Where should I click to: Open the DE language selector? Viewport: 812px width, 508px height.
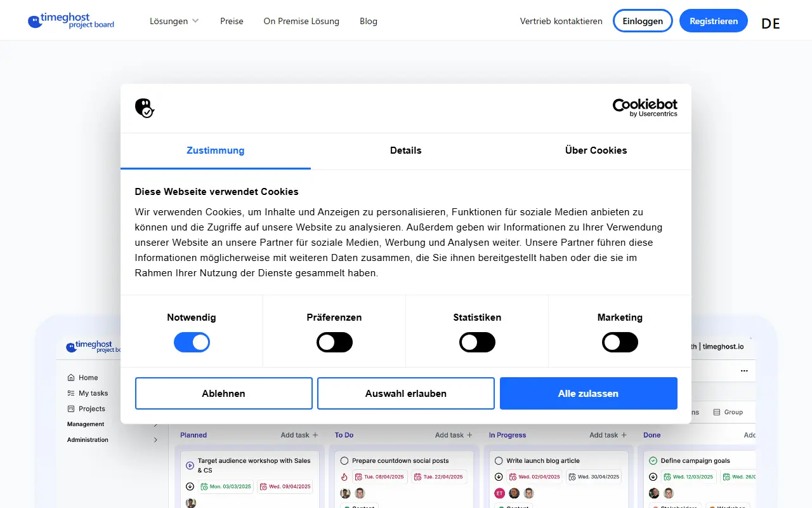pos(771,23)
